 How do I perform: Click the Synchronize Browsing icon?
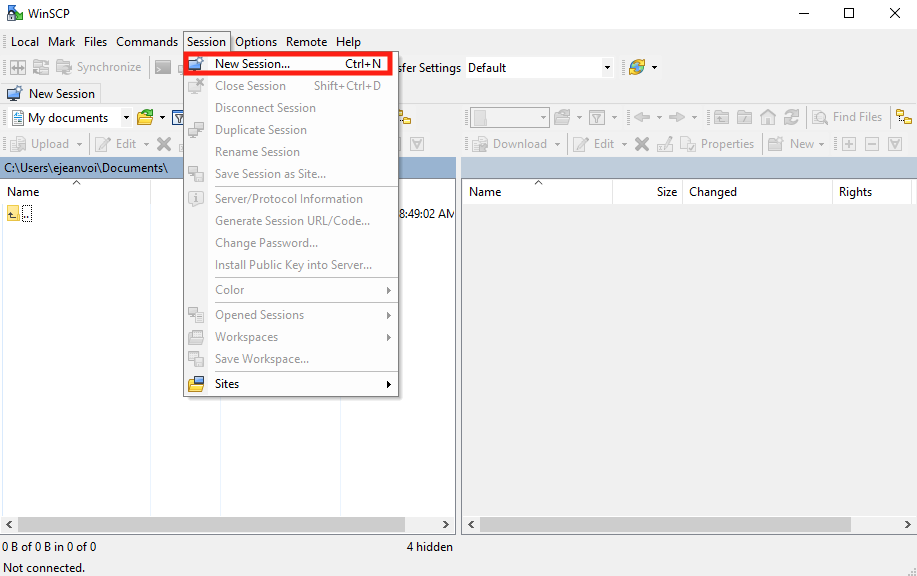(41, 68)
